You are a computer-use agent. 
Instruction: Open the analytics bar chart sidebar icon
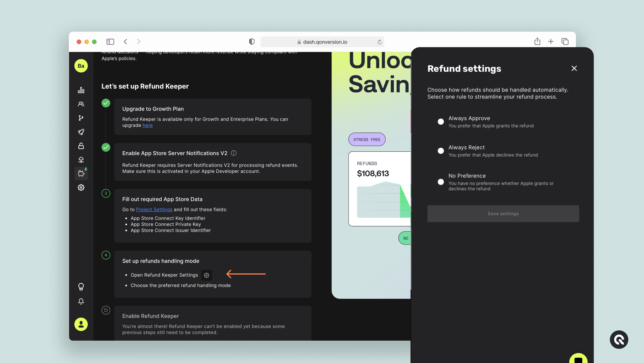[x=81, y=90]
